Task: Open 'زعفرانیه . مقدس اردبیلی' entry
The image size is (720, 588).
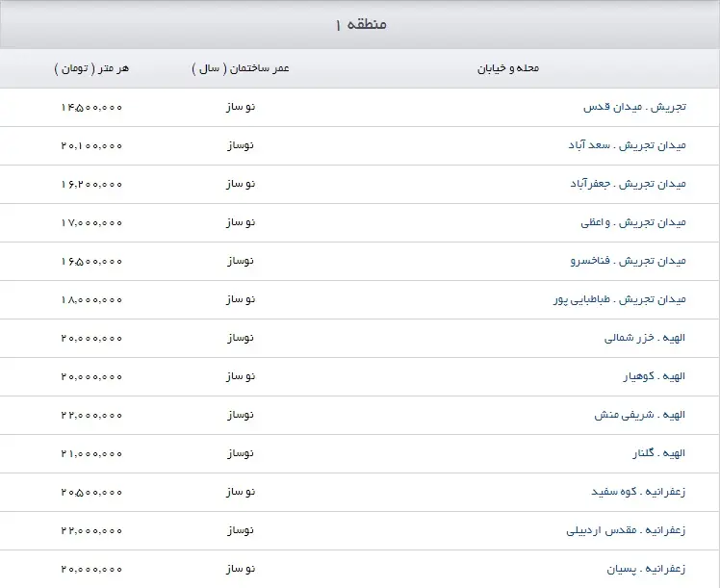Action: pyautogui.click(x=626, y=530)
